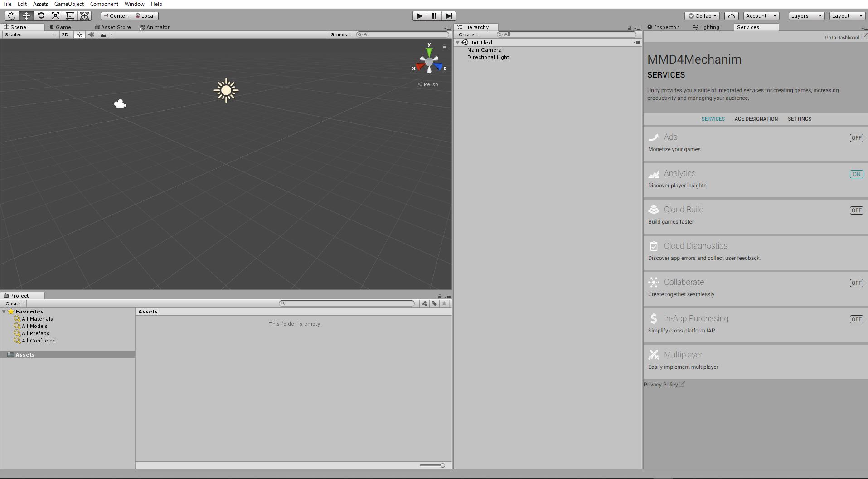The image size is (868, 479).
Task: Click the Pause button
Action: (434, 16)
